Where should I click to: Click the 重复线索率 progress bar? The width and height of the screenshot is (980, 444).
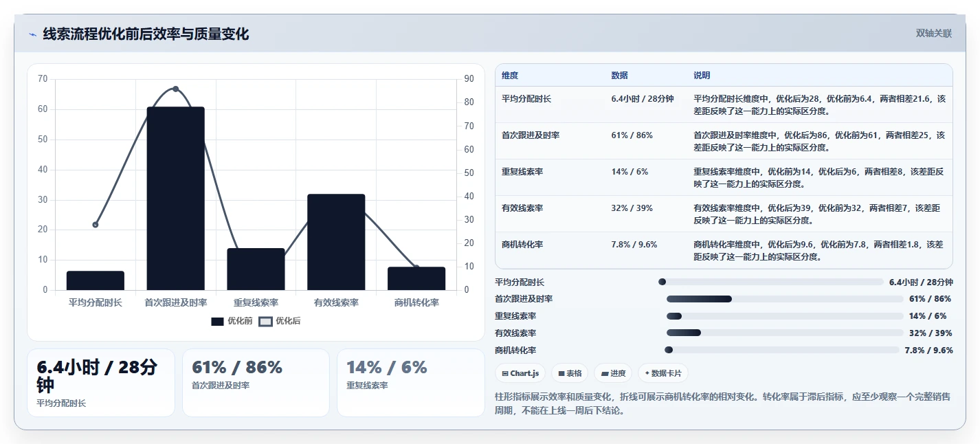[x=785, y=316]
